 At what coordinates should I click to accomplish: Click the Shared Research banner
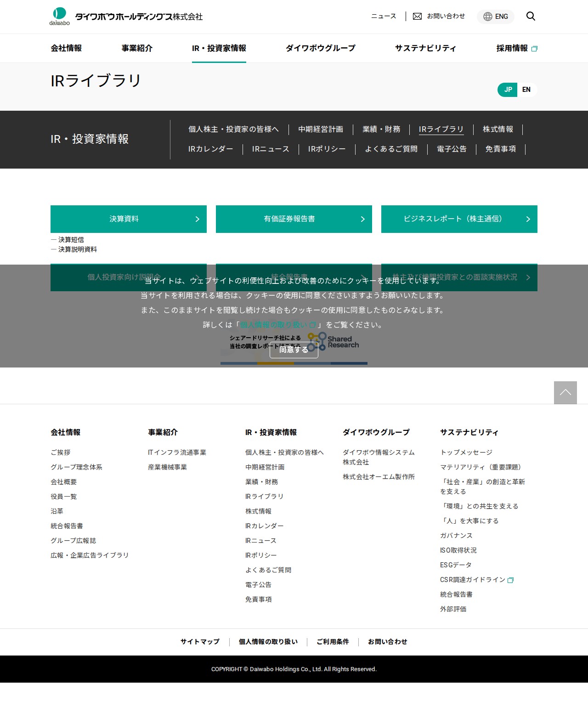coord(294,342)
